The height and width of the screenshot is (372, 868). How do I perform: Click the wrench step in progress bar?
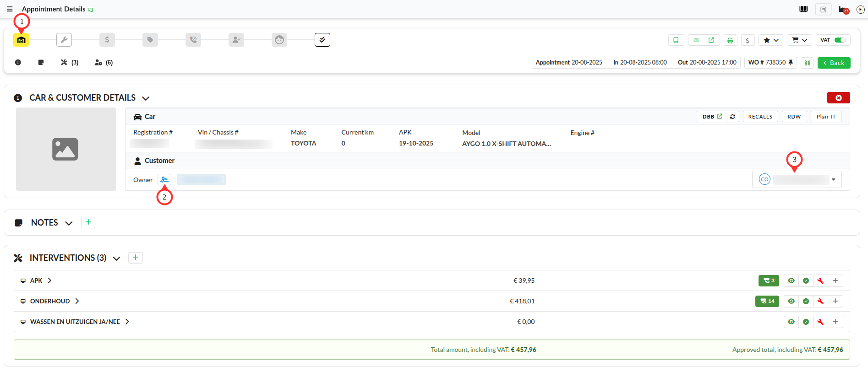point(64,40)
